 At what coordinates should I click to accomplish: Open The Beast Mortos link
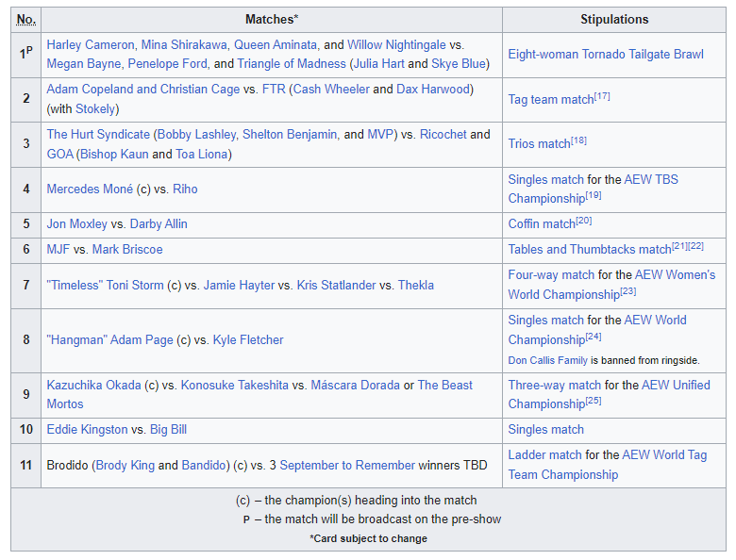coord(259,394)
